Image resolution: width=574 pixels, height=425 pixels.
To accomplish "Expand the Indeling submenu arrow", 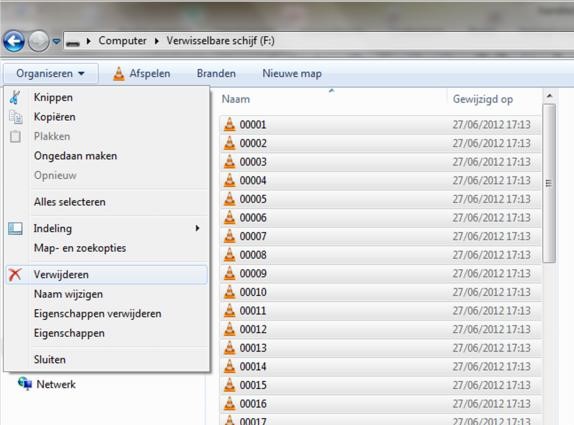I will (197, 228).
